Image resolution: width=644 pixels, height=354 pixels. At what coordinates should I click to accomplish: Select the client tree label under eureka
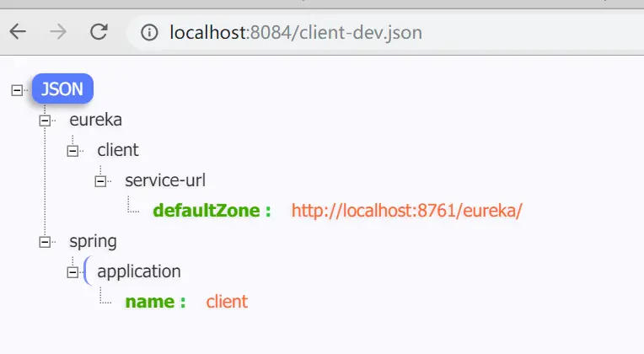pos(118,150)
